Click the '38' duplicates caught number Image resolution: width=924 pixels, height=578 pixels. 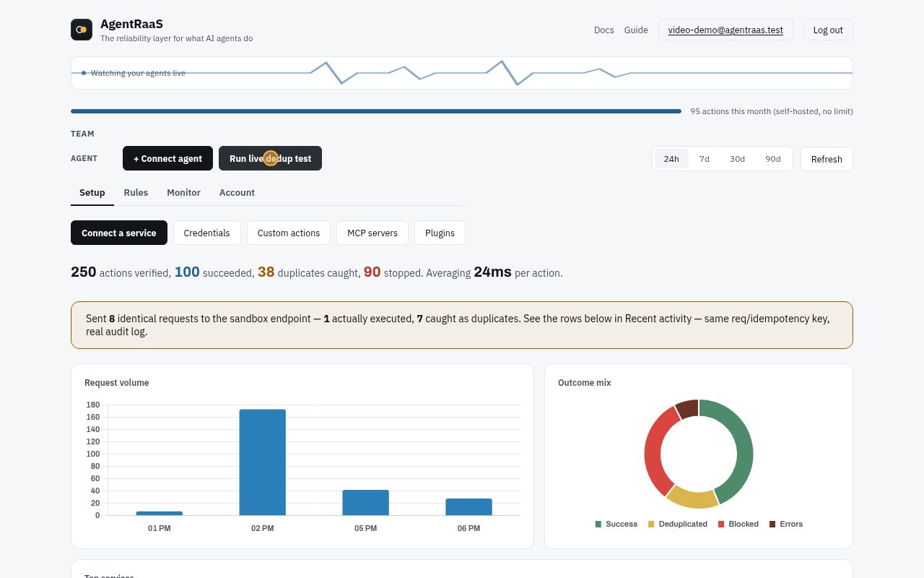pos(266,272)
